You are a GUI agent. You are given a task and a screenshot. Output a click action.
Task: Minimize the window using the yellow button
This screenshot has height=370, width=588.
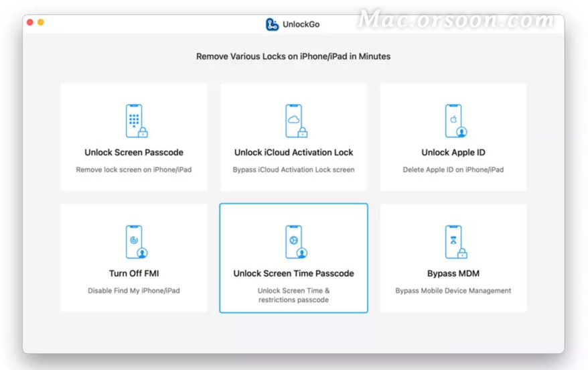[x=41, y=22]
